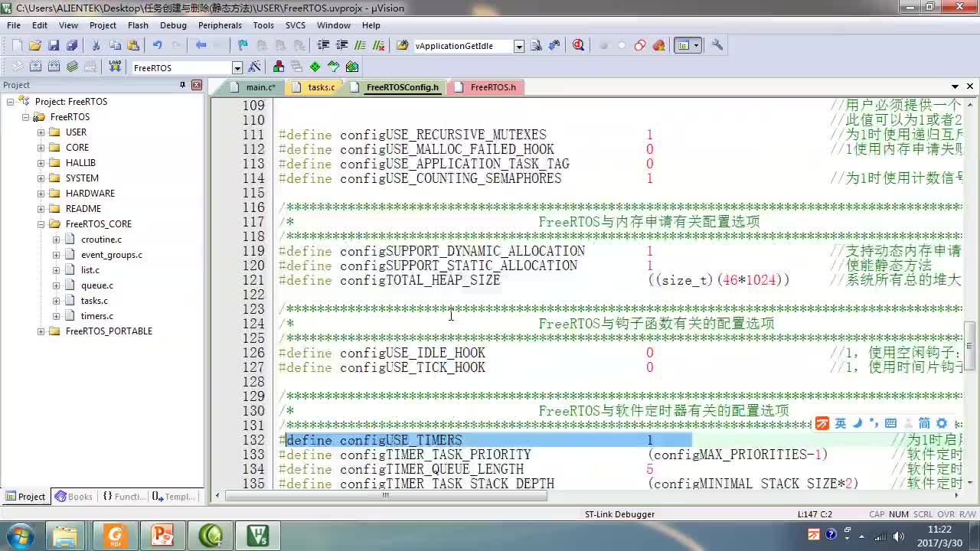
Task: Create a new file with the toolbar icon
Action: pyautogui.click(x=17, y=45)
